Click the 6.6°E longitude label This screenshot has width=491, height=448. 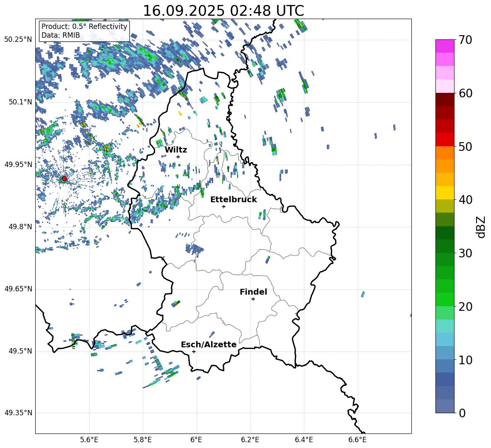point(357,440)
